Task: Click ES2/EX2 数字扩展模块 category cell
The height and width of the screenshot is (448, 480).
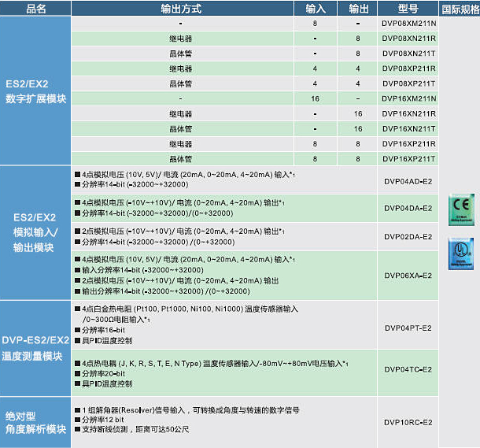Action: 36,91
